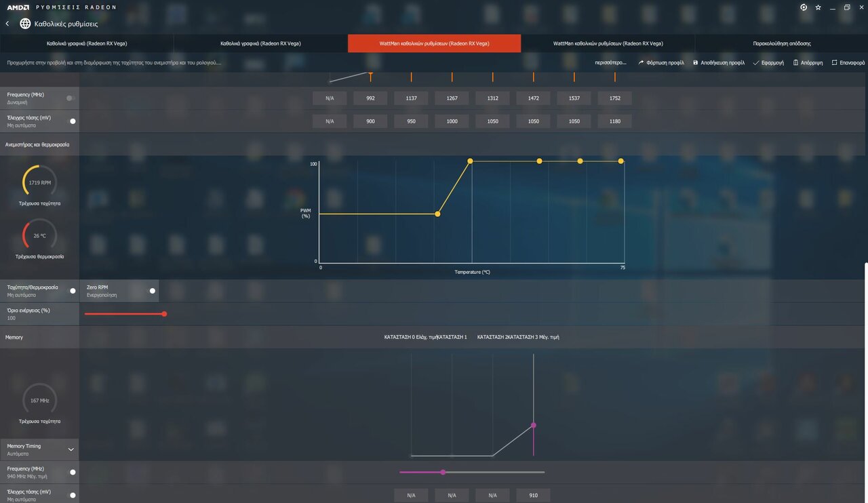Screen dimensions: 868x503
Task: Click Αποθήκευση προφίλ button label
Action: click(723, 62)
